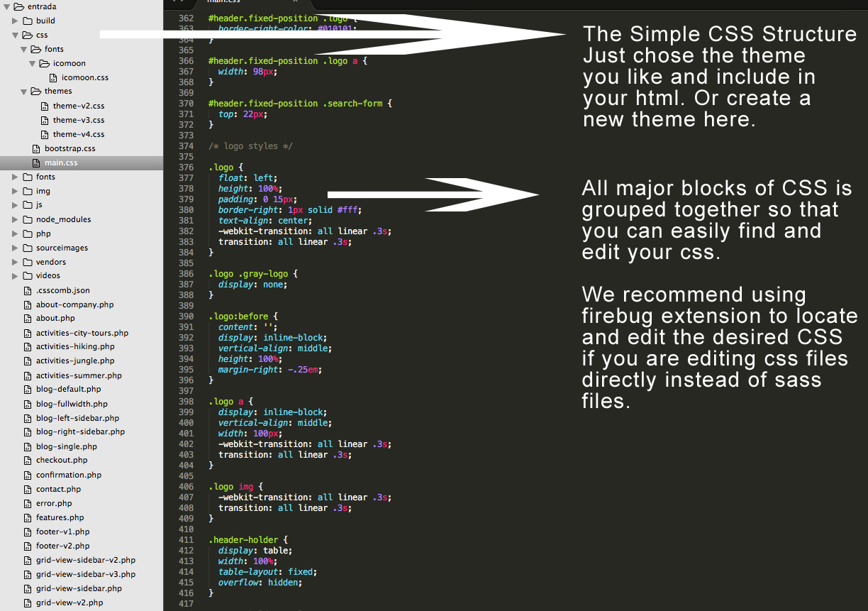Click the theme-v2.css file icon

(45, 106)
